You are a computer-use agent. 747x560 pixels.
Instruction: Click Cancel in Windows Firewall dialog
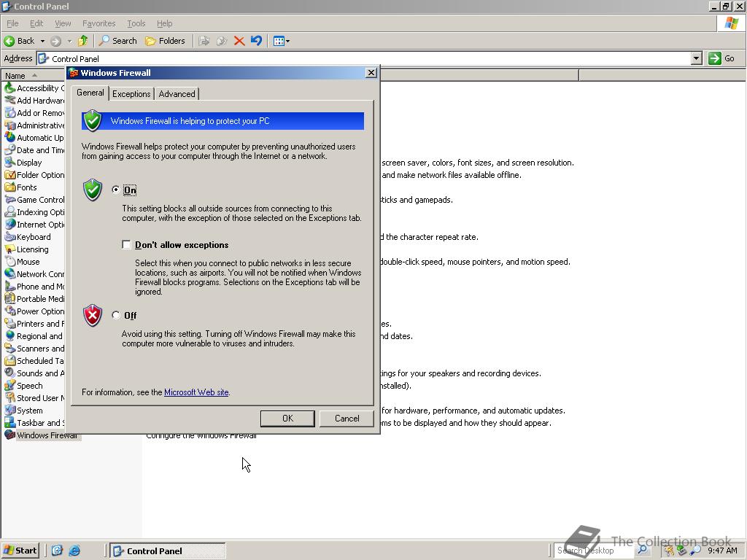click(347, 419)
